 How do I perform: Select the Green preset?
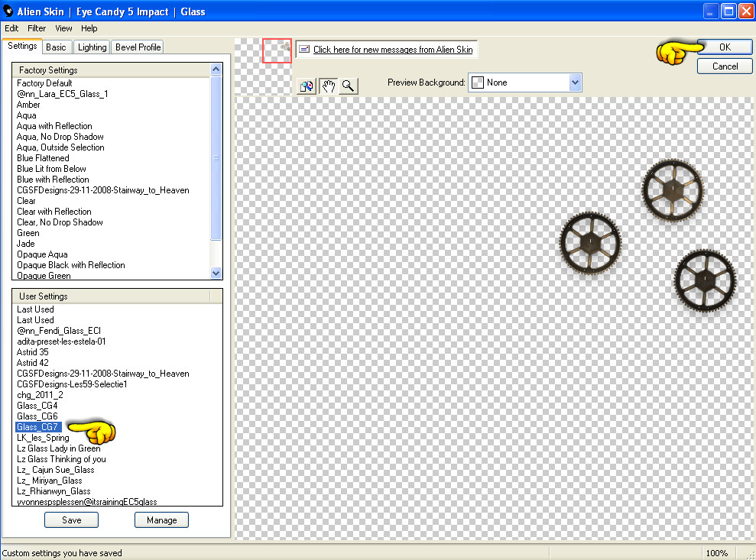[x=28, y=233]
